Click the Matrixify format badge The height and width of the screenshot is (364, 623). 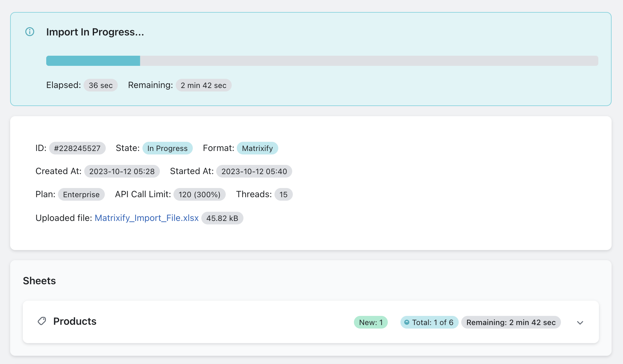click(x=257, y=148)
